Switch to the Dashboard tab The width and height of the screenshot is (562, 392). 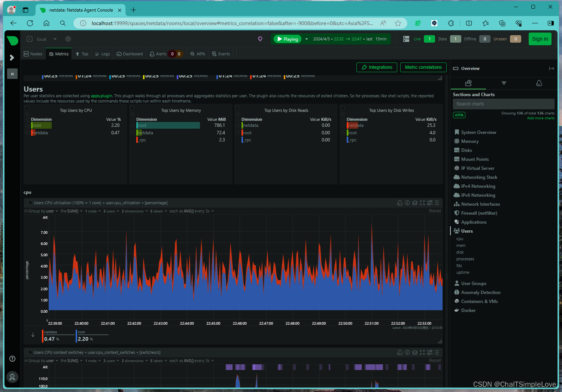[130, 54]
